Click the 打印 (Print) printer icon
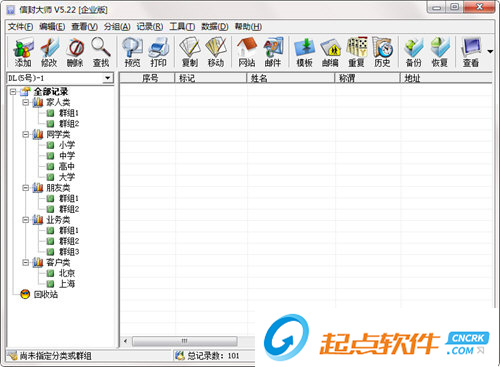This screenshot has width=500, height=367. pos(158,52)
